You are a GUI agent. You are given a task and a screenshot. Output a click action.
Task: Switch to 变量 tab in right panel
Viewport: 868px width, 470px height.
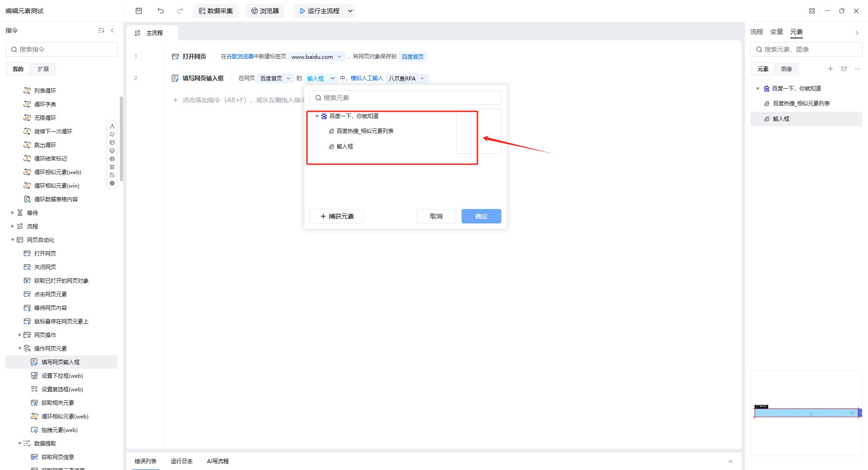776,32
